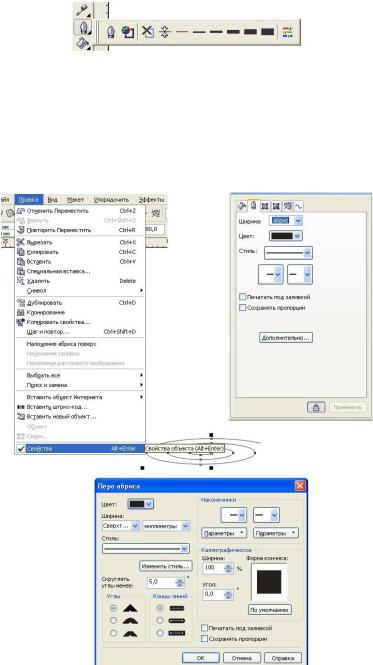
Task: Open the Ширина width dropdown in the docker
Action: pyautogui.click(x=298, y=221)
